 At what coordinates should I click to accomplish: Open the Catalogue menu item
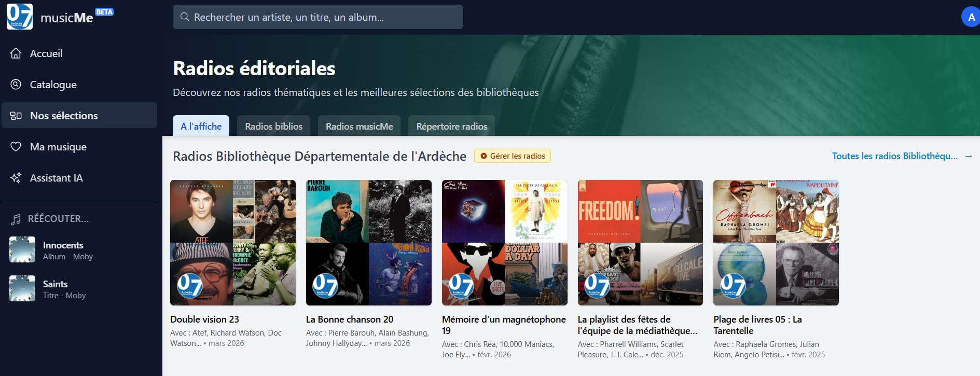click(79, 85)
